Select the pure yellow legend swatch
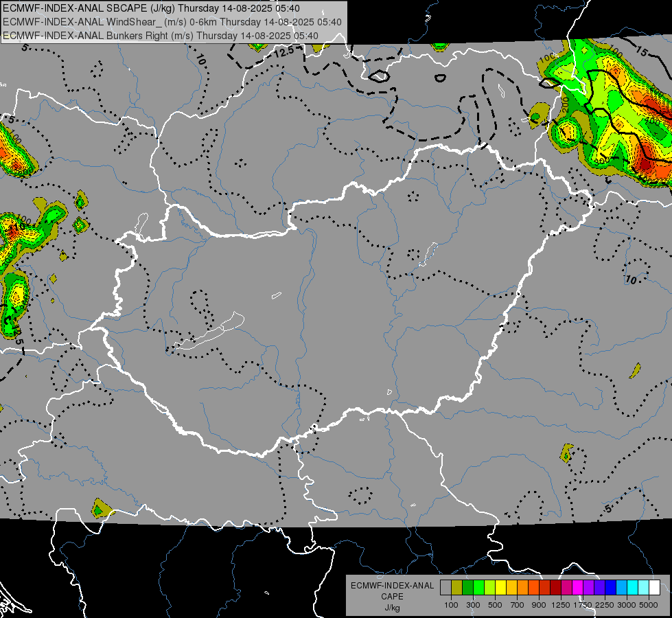This screenshot has height=618, width=672. pos(500,588)
